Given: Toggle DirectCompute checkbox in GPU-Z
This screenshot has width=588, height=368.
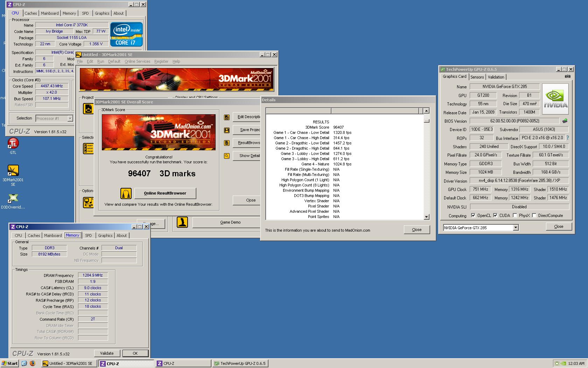Looking at the screenshot, I should click(x=534, y=216).
